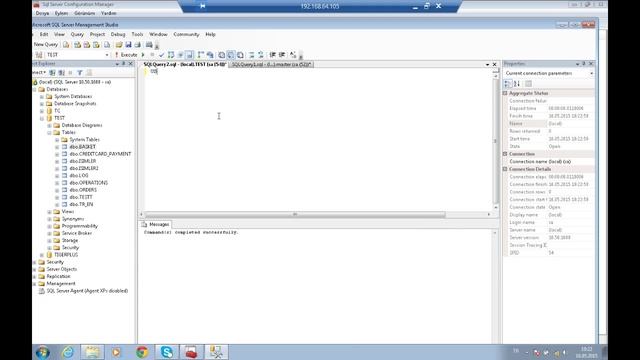Click the Increase indent toolbar icon
Screen dimensions: 640x360
click(282, 55)
